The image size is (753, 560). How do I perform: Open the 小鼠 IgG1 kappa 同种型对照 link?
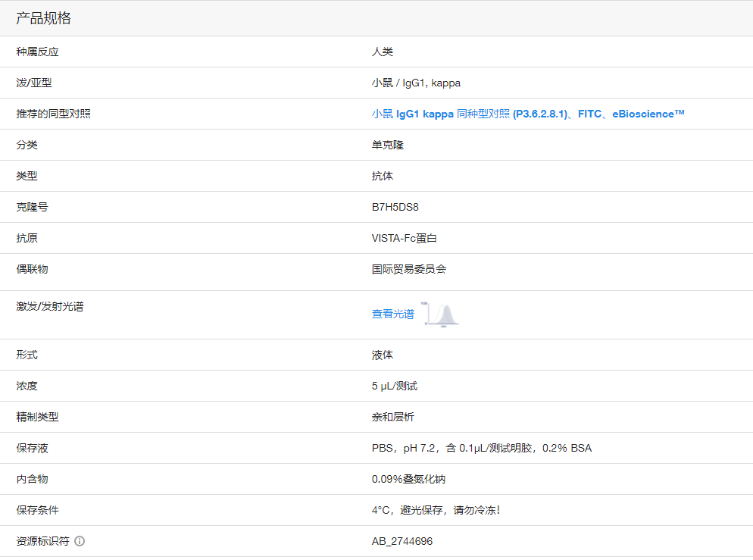click(x=424, y=113)
